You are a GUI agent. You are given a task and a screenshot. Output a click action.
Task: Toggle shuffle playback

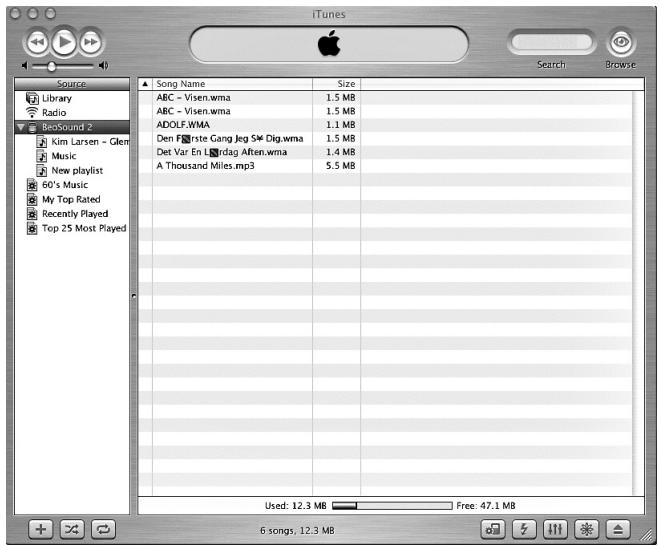point(72,529)
